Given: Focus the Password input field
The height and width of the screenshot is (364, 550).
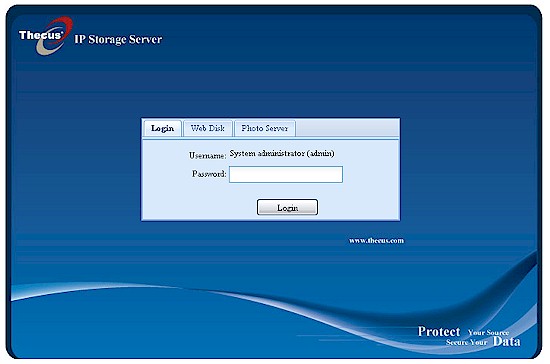Looking at the screenshot, I should [286, 174].
